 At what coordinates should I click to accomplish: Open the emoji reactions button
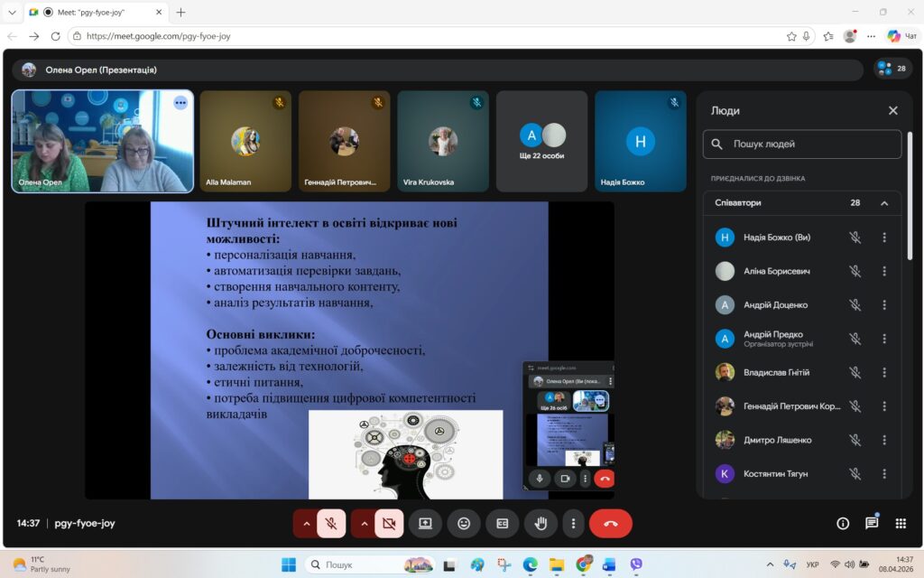pos(464,523)
